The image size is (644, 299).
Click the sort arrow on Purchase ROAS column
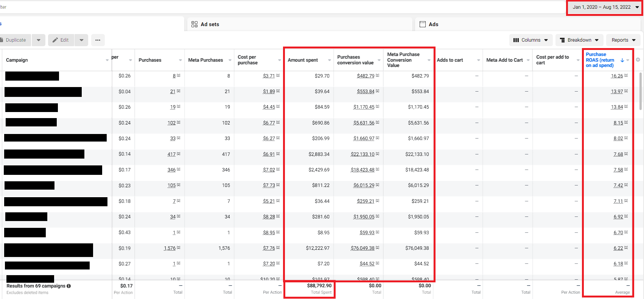622,60
